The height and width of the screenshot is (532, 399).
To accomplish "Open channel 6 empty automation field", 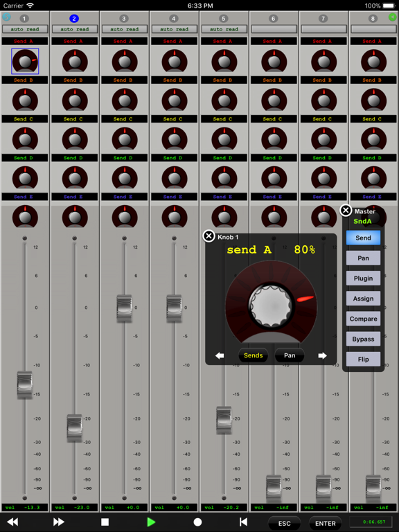I will point(274,29).
